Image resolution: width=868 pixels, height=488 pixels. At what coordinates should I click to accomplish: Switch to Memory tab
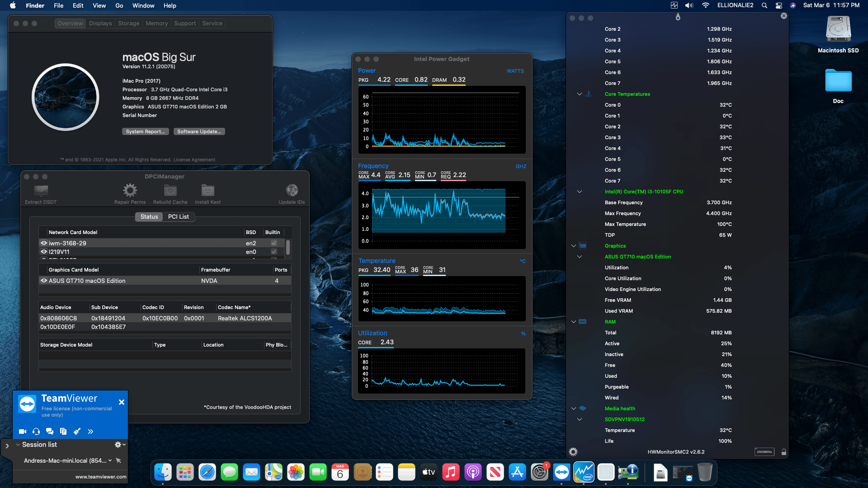click(156, 23)
